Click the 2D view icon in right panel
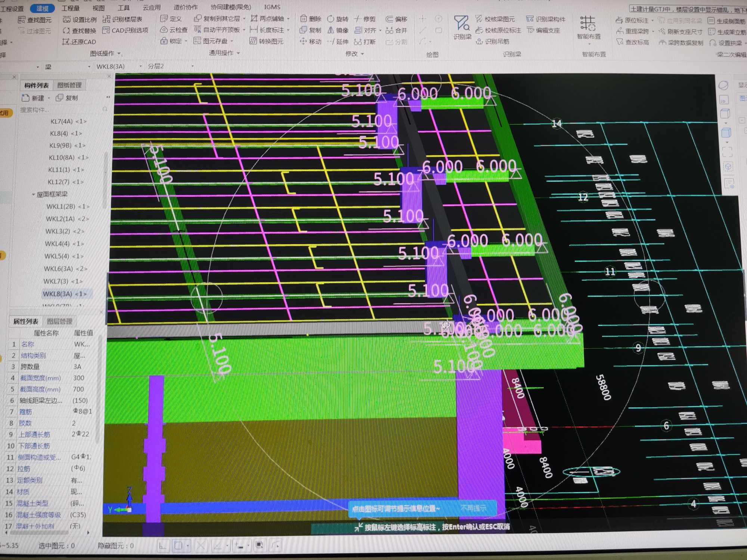This screenshot has width=747, height=560. pos(723,100)
